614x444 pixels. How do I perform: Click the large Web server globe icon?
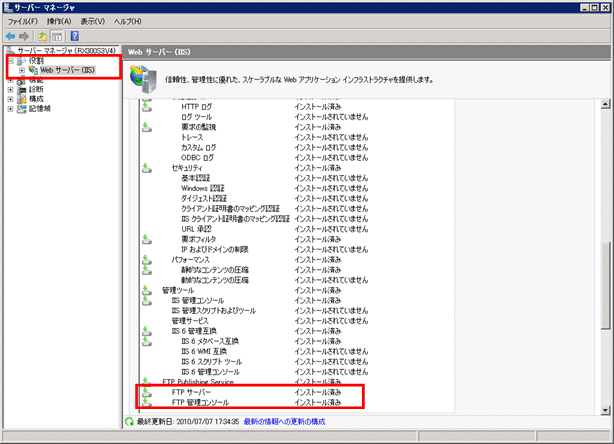pyautogui.click(x=144, y=79)
